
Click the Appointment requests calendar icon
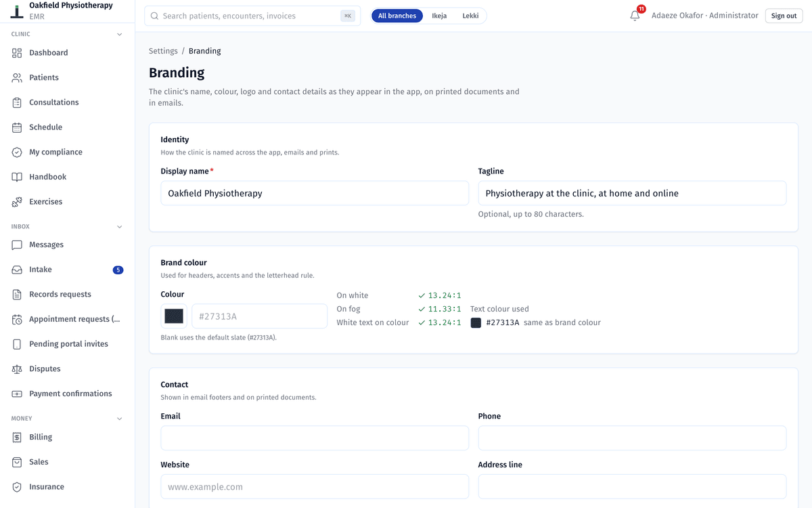[x=17, y=320]
